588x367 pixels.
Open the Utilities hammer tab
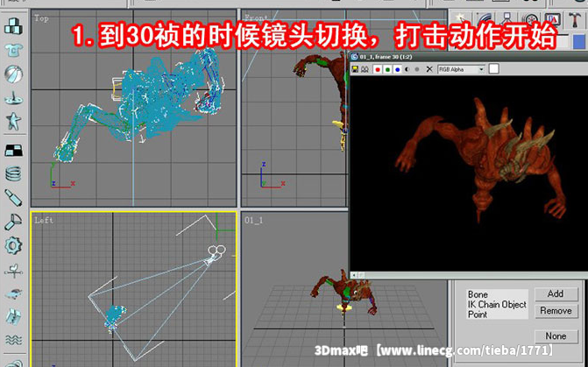[575, 19]
